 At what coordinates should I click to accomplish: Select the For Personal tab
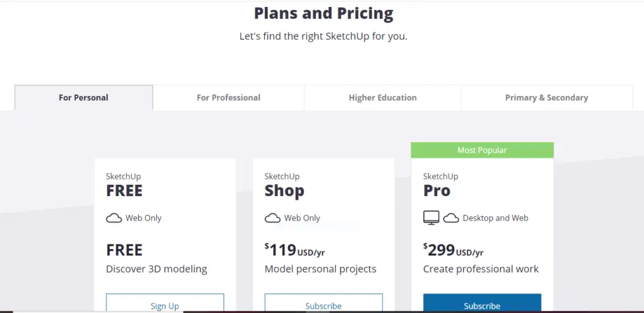84,97
